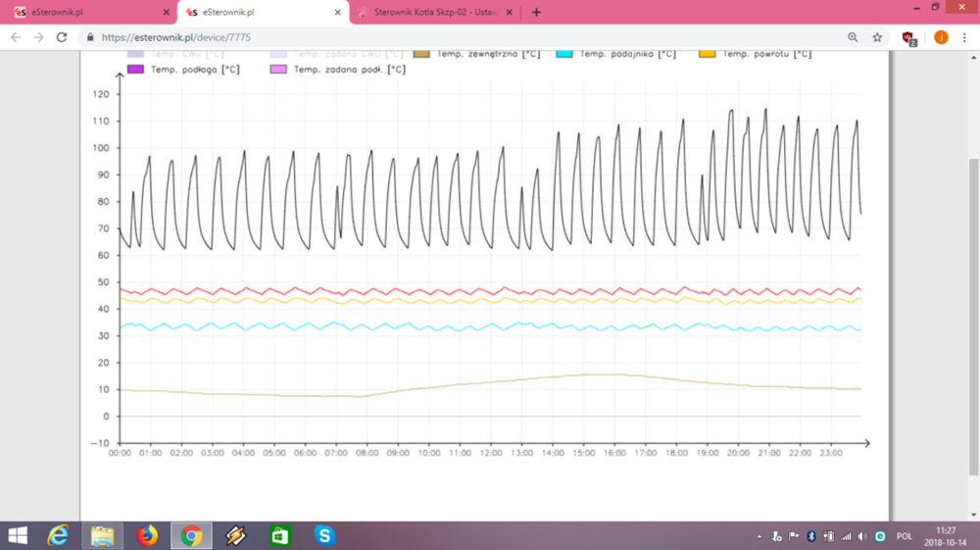This screenshot has width=980, height=550.
Task: Open the orange user profile avatar
Action: click(941, 37)
